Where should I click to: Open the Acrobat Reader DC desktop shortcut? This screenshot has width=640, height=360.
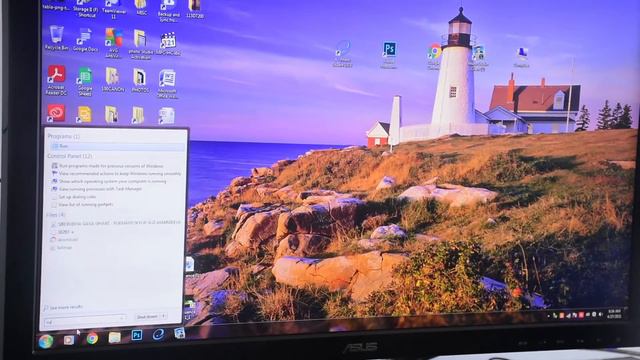click(x=56, y=80)
